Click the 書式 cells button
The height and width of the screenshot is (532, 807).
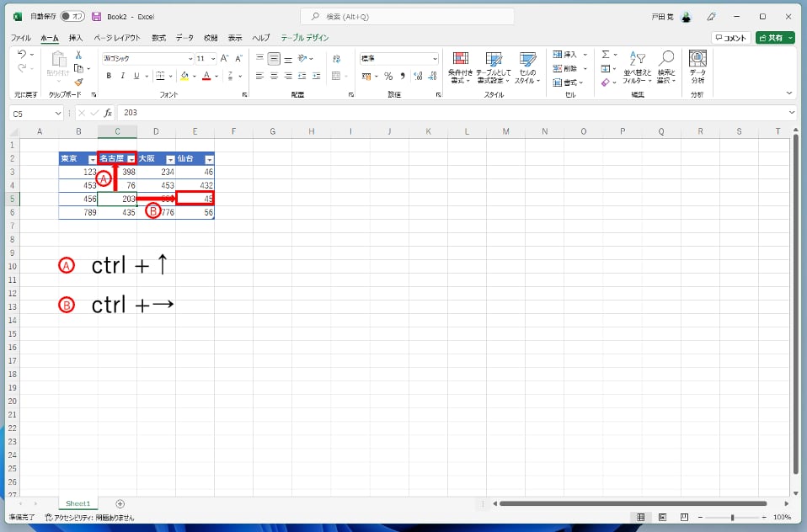point(569,82)
